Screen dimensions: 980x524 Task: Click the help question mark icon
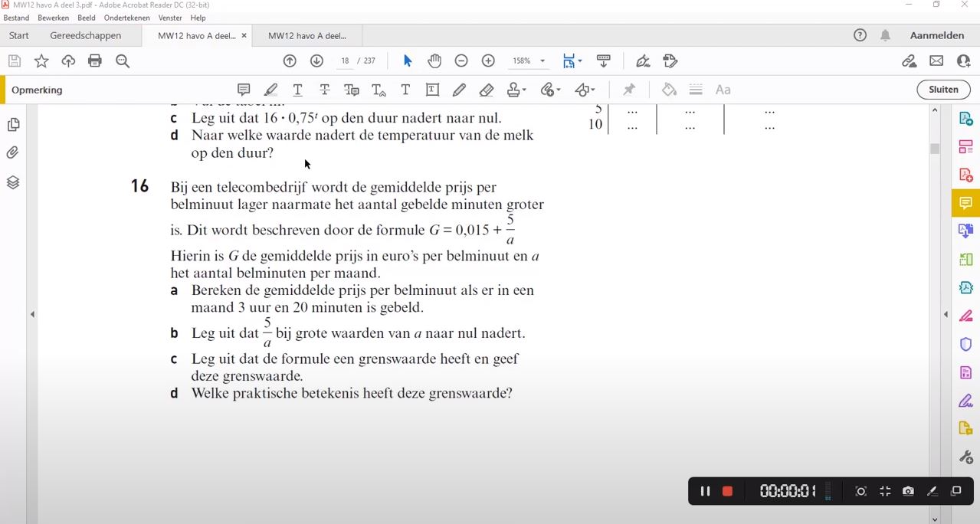[x=860, y=35]
